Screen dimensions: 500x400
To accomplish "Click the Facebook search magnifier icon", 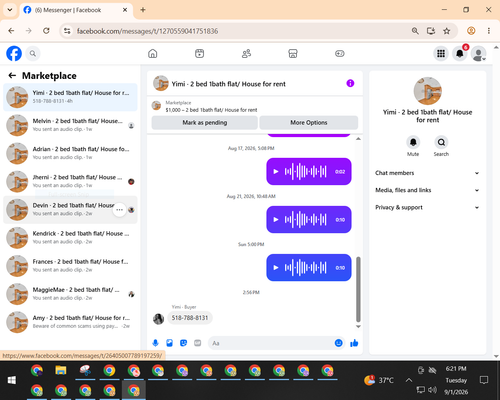I will click(33, 53).
